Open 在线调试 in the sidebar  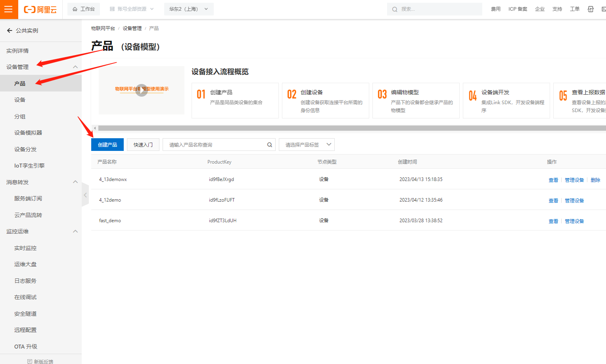click(x=25, y=297)
